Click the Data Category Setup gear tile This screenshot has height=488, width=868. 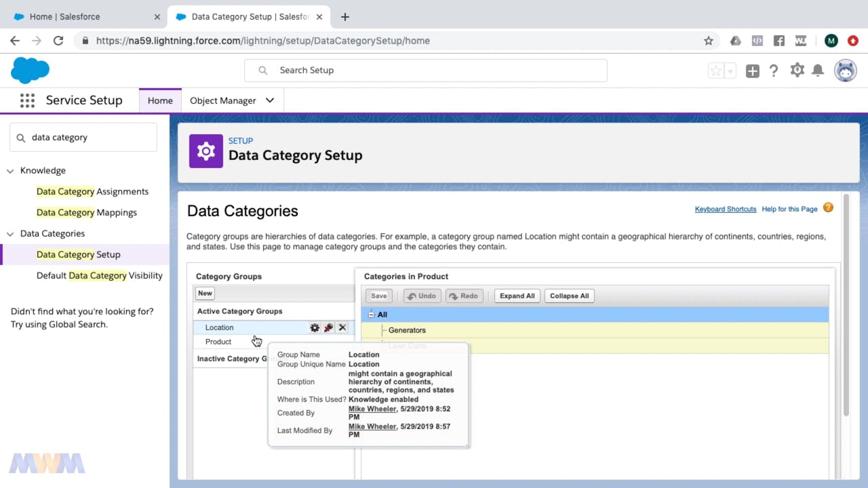pos(206,151)
